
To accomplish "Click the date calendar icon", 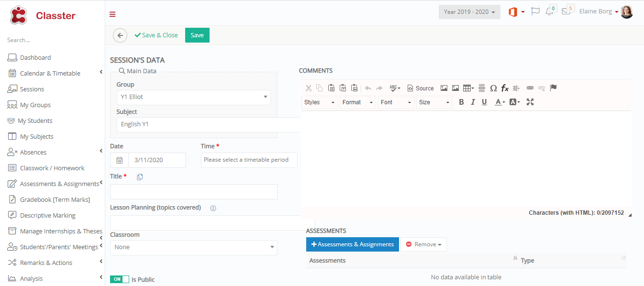I will click(x=119, y=160).
